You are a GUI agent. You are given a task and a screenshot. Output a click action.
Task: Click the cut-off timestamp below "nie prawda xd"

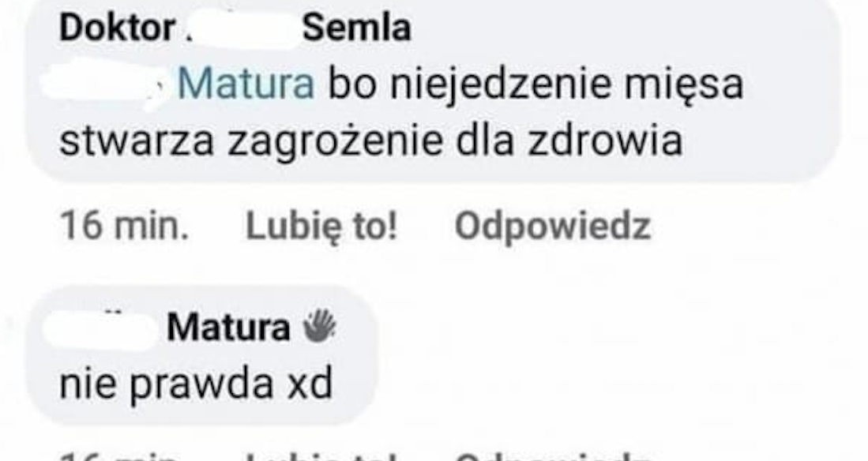tap(122, 455)
